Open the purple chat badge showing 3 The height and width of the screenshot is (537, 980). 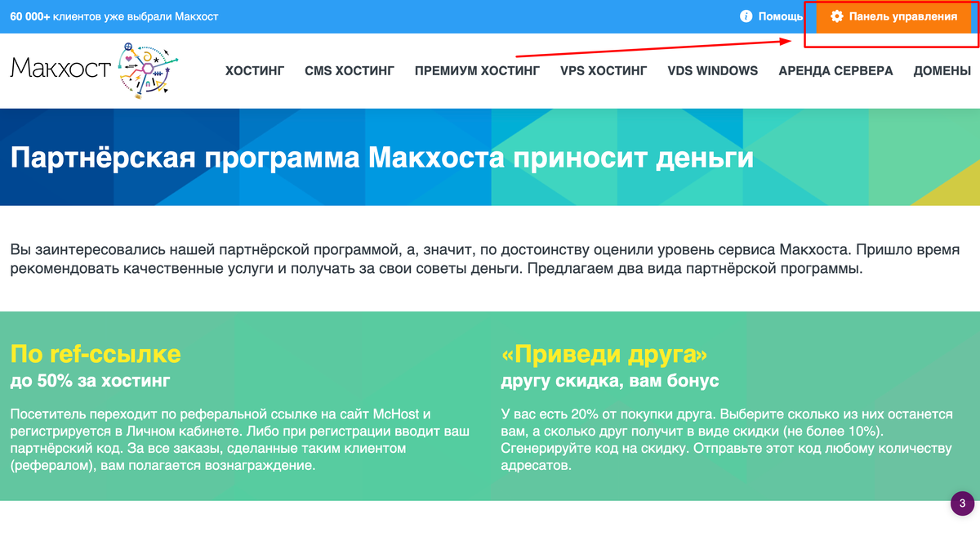click(962, 503)
